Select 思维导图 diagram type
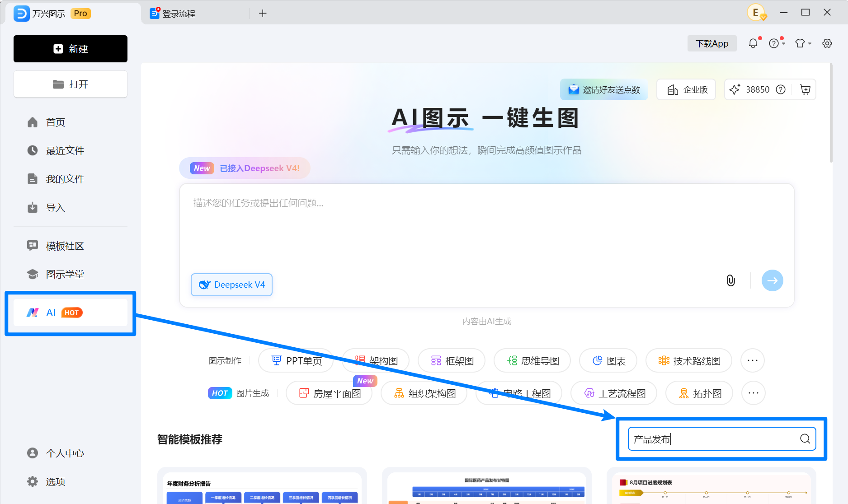Viewport: 848px width, 504px height. click(532, 360)
